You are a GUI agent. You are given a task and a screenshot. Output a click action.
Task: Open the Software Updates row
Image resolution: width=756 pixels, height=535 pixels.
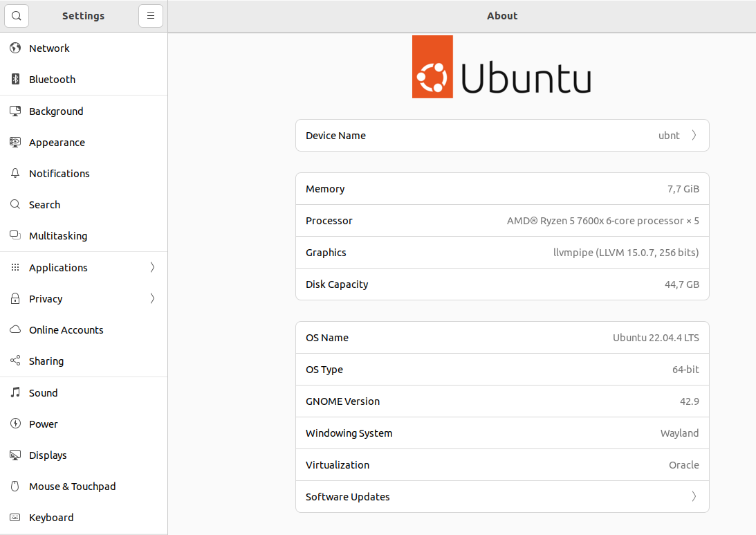[x=502, y=496]
